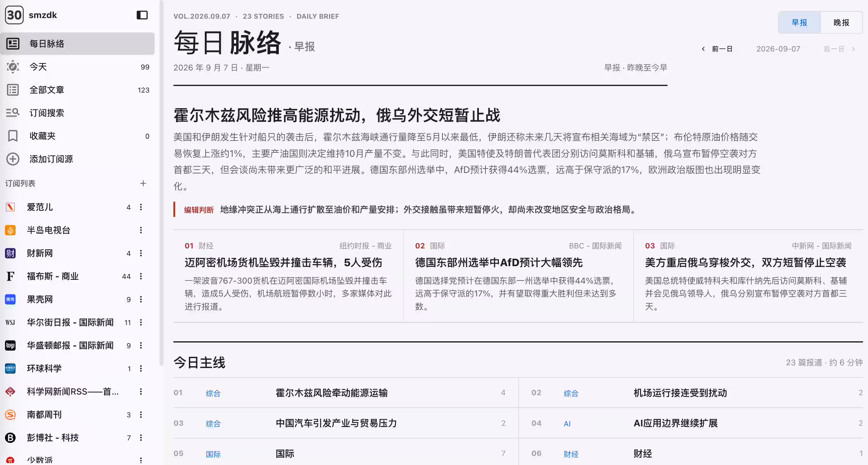Viewport: 868px width, 465px height.
Task: Open the 每日脉络 newspaper icon
Action: [13, 44]
